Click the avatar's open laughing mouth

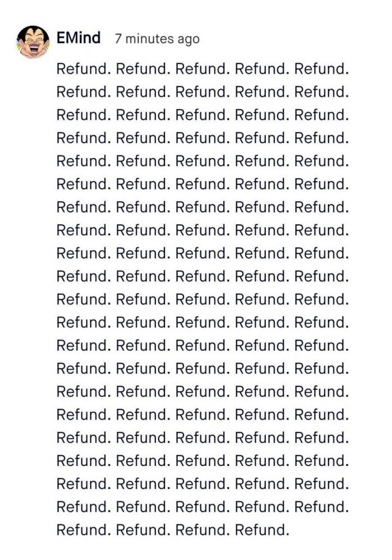tap(33, 50)
